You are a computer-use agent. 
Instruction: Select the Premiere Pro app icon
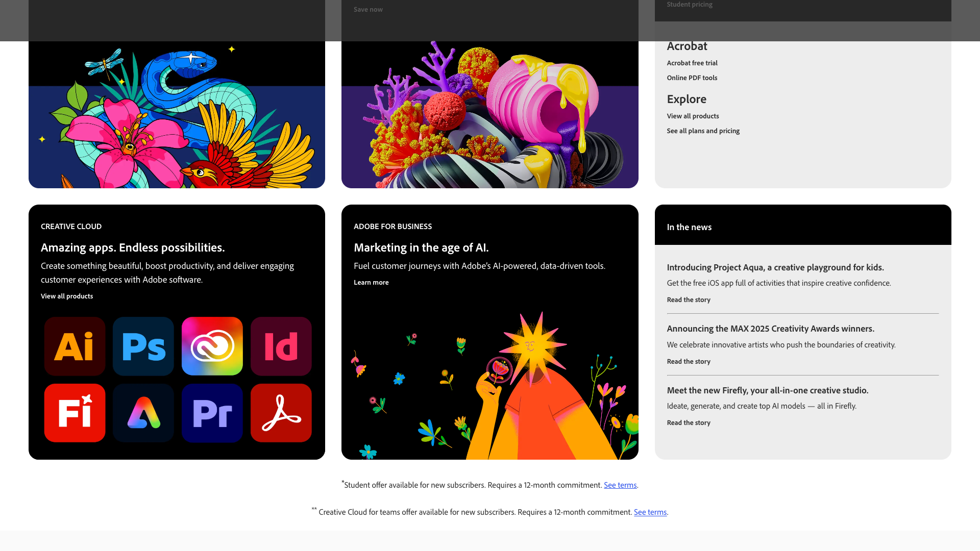point(212,413)
